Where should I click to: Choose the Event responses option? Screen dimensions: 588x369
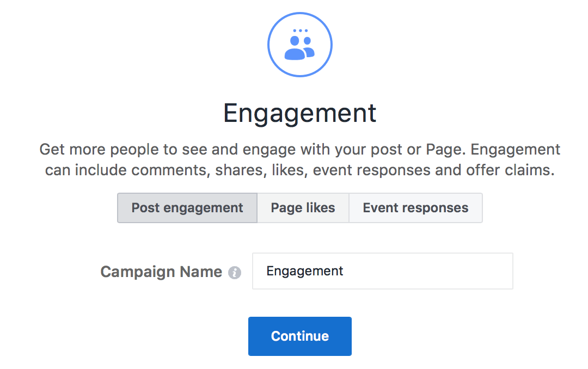(x=415, y=208)
